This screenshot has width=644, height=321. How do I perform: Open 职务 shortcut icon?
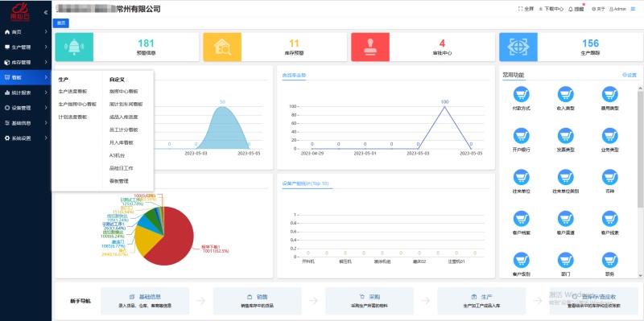pyautogui.click(x=610, y=260)
